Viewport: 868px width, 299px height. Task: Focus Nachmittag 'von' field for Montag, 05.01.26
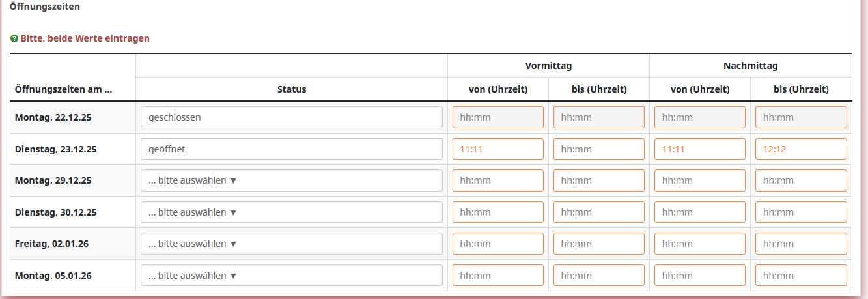click(x=699, y=276)
